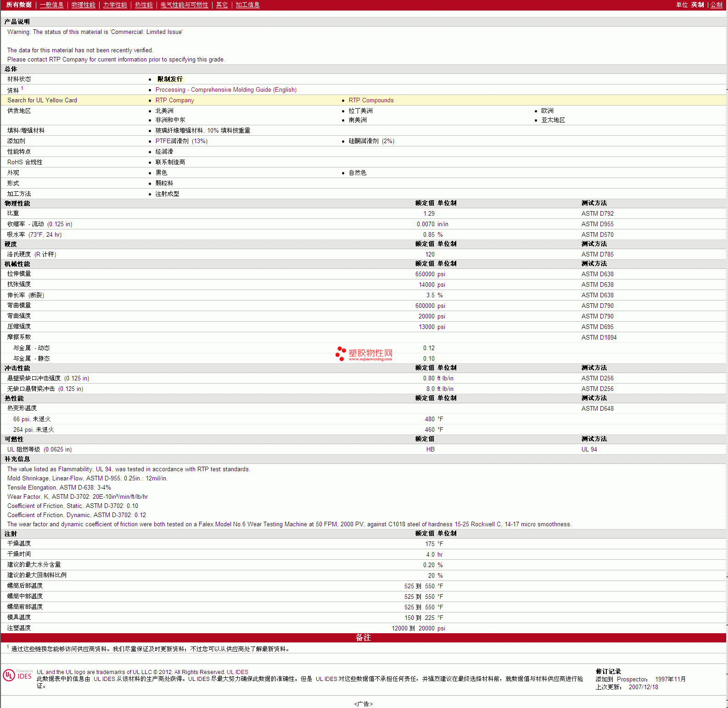Click Search for UL Yellow Card label
The width and height of the screenshot is (728, 708).
click(42, 100)
